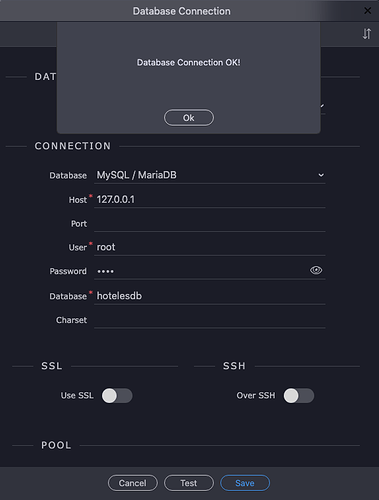Image resolution: width=379 pixels, height=500 pixels.
Task: Enable the Use SSL toggle
Action: [117, 396]
